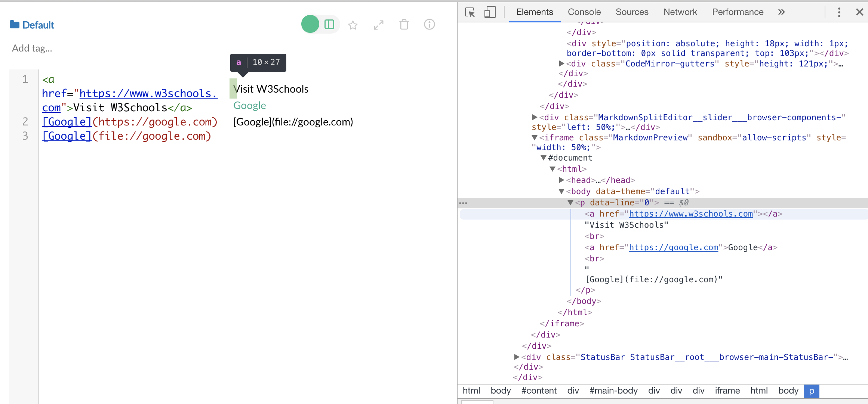Screen dimensions: 868x404
Task: Expand the head element node
Action: (x=561, y=180)
